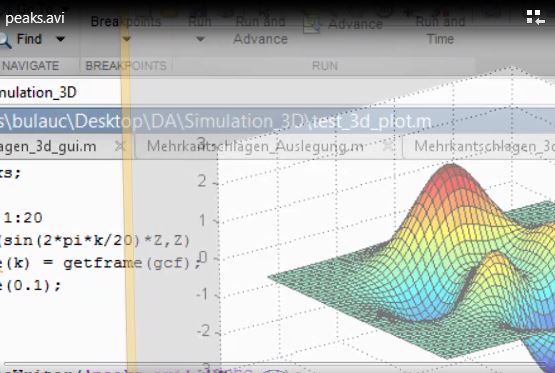Click the Breakpoints toolbar button
The image size is (555, 373).
[126, 22]
